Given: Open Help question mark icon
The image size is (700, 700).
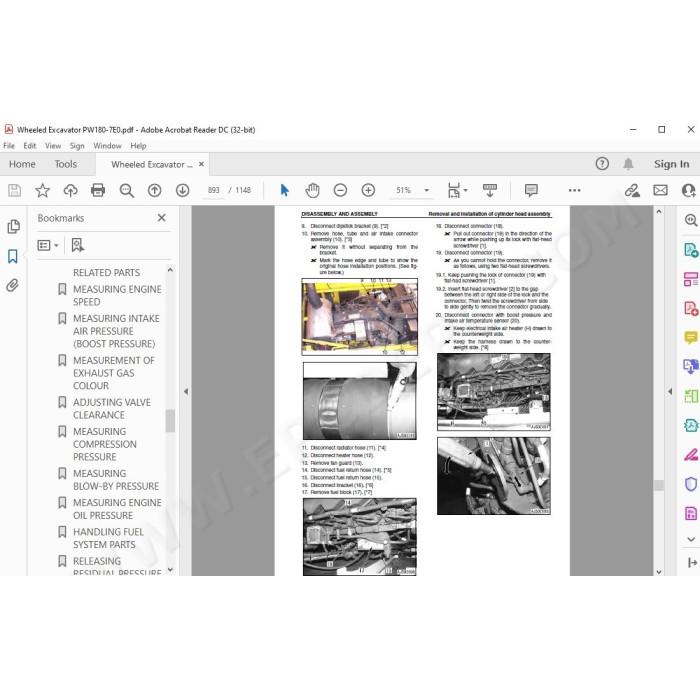Looking at the screenshot, I should tap(602, 164).
